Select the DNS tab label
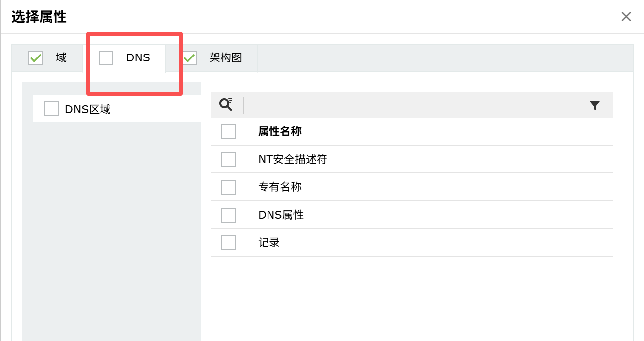Screen dimensions: 644x341 point(138,58)
